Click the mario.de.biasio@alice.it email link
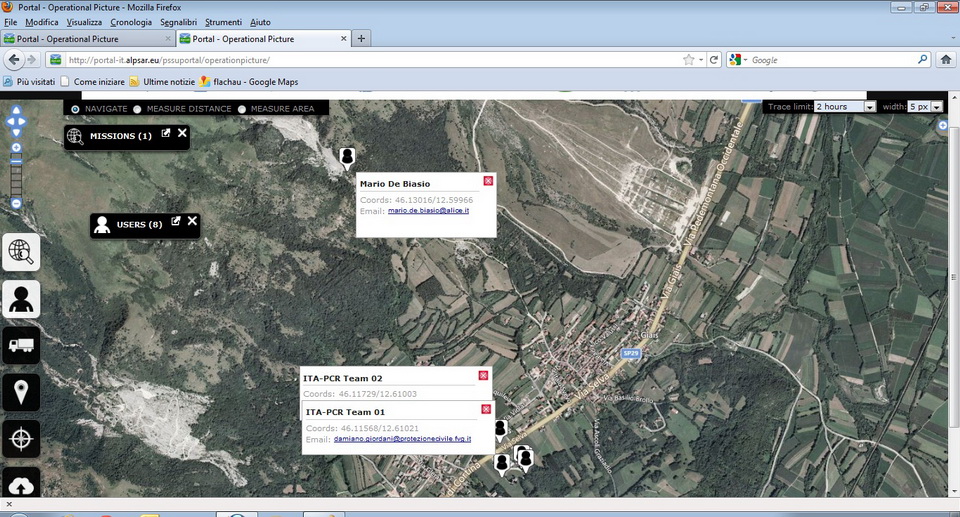This screenshot has height=517, width=960. 428,211
